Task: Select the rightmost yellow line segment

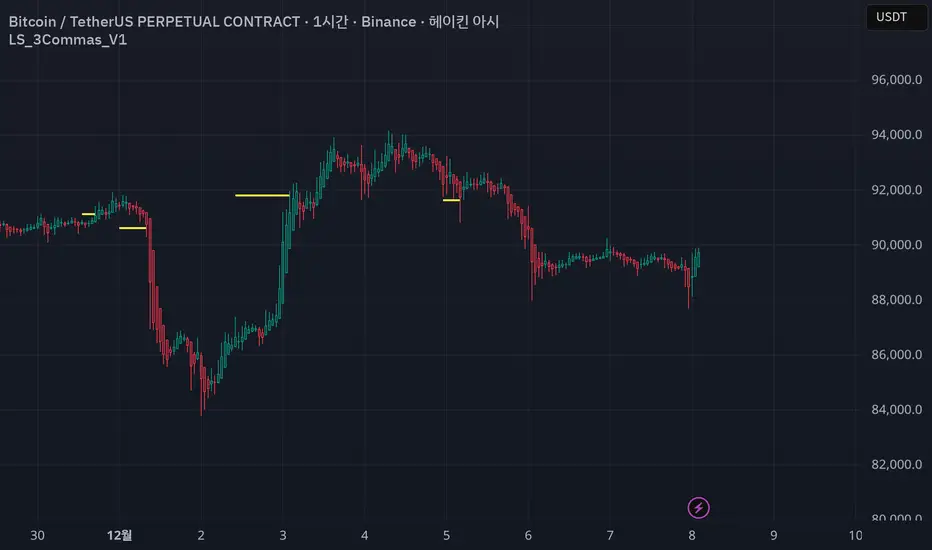Action: tap(451, 200)
